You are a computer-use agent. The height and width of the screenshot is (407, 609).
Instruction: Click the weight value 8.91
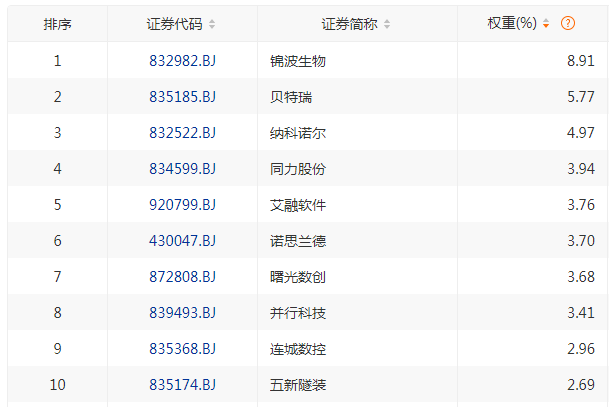[581, 61]
